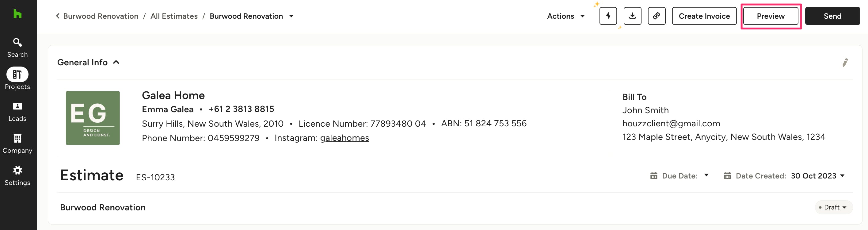This screenshot has width=868, height=230.
Task: Edit General Info with pencil icon
Action: 845,63
